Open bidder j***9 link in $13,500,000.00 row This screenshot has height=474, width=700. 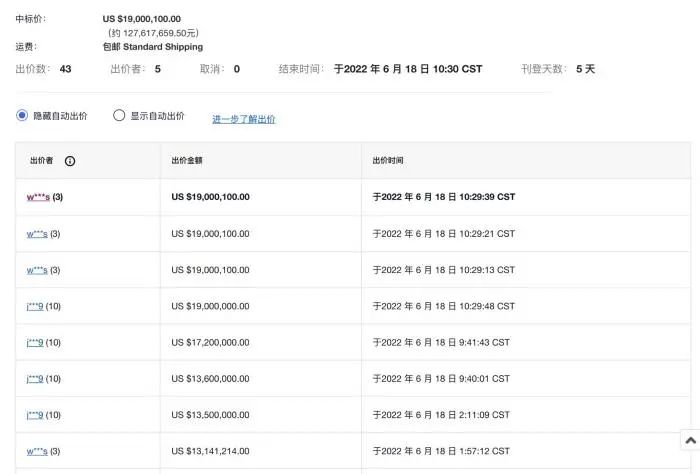point(35,415)
